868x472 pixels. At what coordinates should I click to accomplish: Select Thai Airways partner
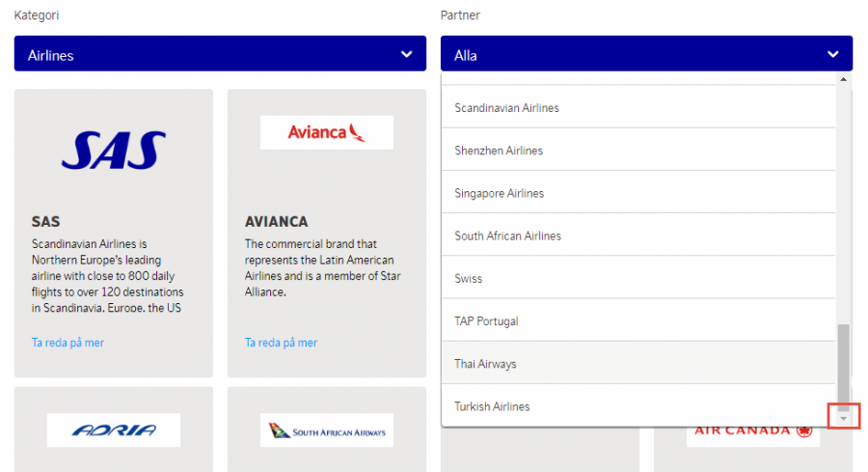pyautogui.click(x=485, y=364)
